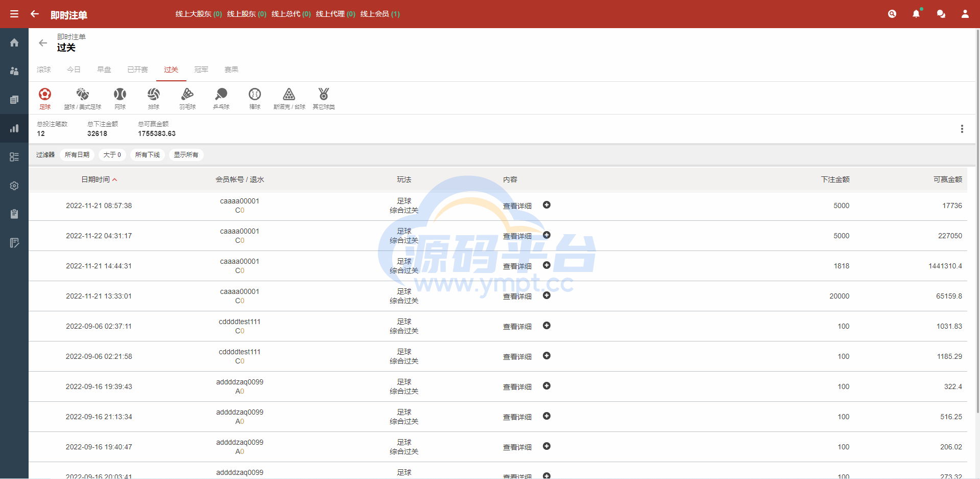Click the 总可赢金额 value 1755383.63
The height and width of the screenshot is (479, 980).
[157, 133]
